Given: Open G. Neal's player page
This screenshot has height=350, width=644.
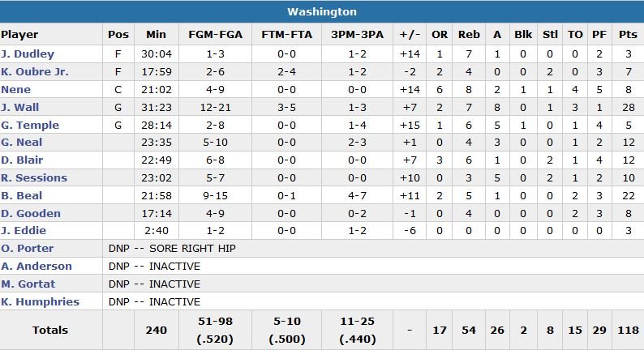Looking at the screenshot, I should [22, 143].
